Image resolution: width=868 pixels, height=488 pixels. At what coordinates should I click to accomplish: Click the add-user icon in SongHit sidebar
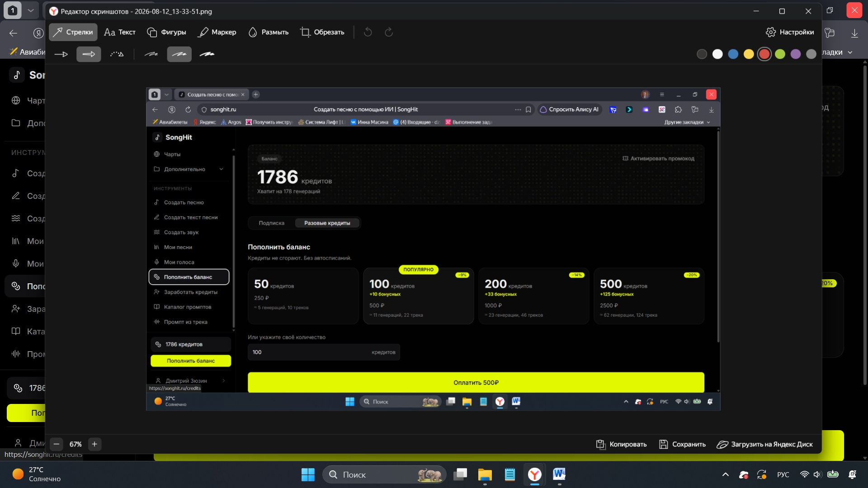16,309
